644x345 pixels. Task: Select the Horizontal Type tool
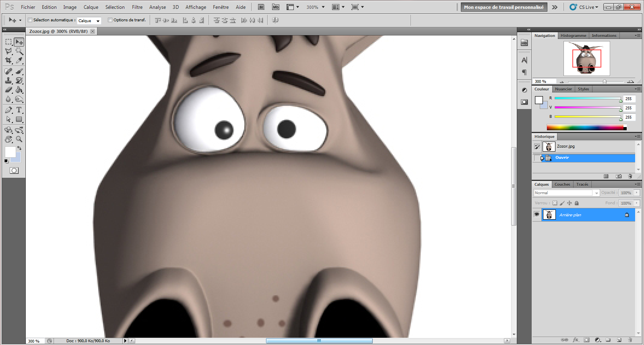19,110
